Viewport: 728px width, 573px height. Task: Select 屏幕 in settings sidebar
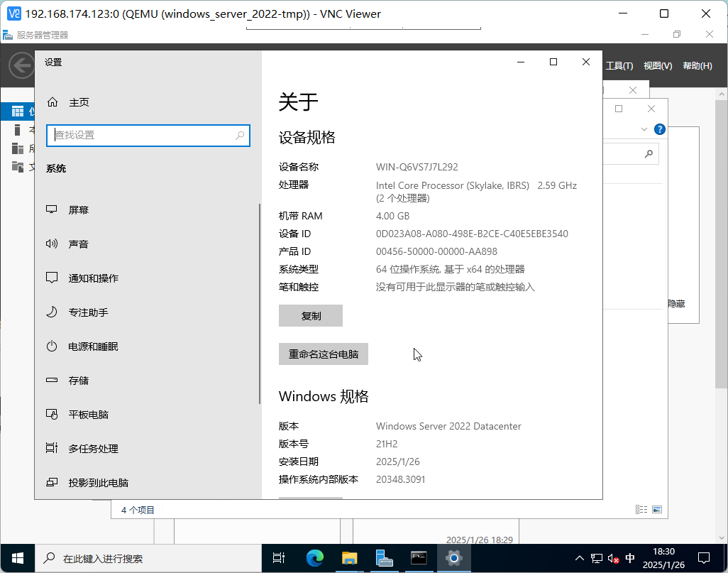click(x=147, y=209)
